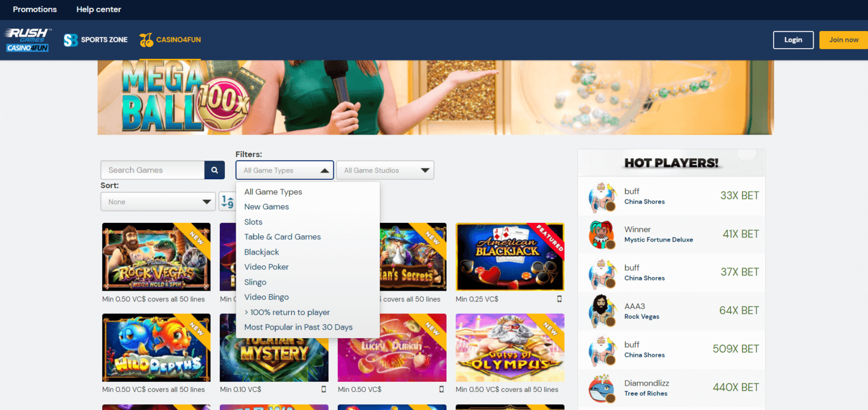The height and width of the screenshot is (410, 868).
Task: Open the Sort dropdown showing None
Action: tap(158, 201)
